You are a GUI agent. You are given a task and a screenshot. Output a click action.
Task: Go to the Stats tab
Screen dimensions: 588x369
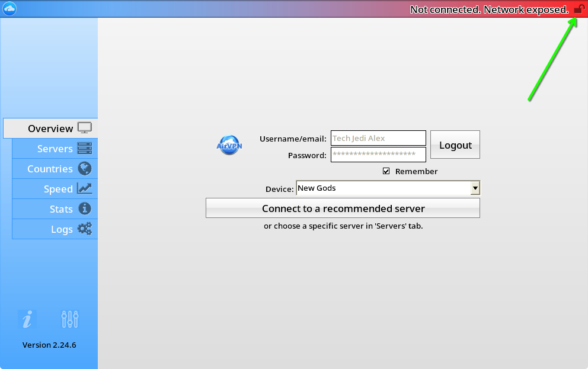tap(61, 209)
